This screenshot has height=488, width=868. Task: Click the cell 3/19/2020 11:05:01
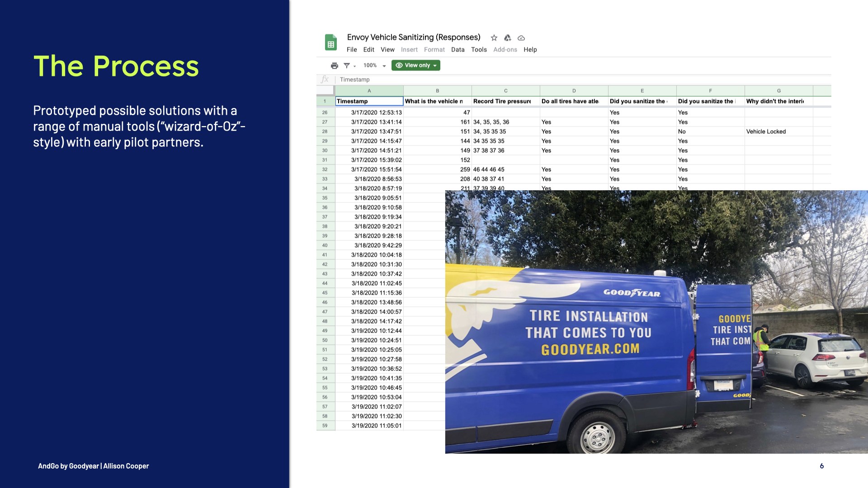point(369,426)
